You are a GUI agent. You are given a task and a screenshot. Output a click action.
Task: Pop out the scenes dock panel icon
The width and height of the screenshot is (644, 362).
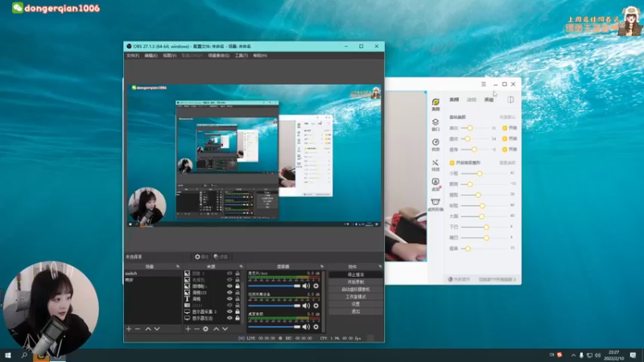[x=178, y=266]
